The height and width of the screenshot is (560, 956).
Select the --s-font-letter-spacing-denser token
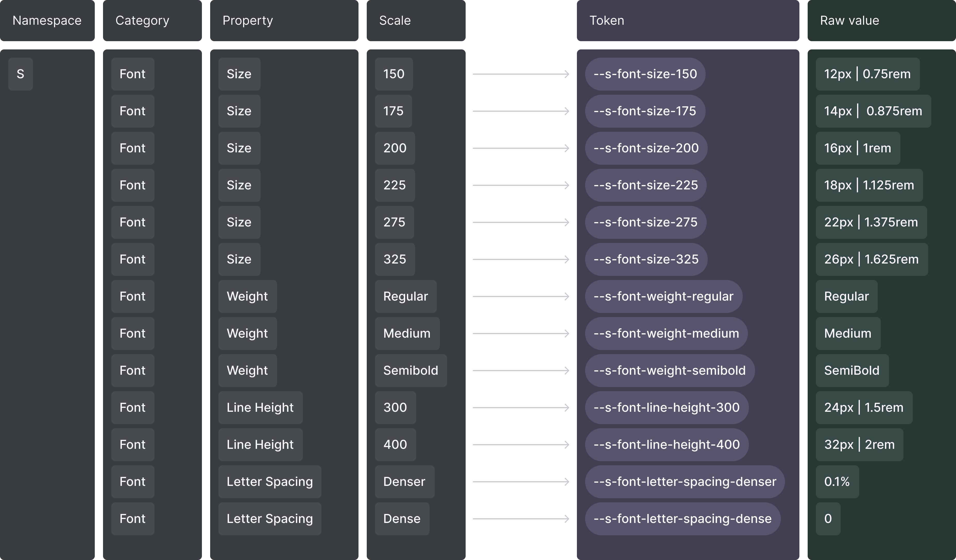pyautogui.click(x=685, y=482)
